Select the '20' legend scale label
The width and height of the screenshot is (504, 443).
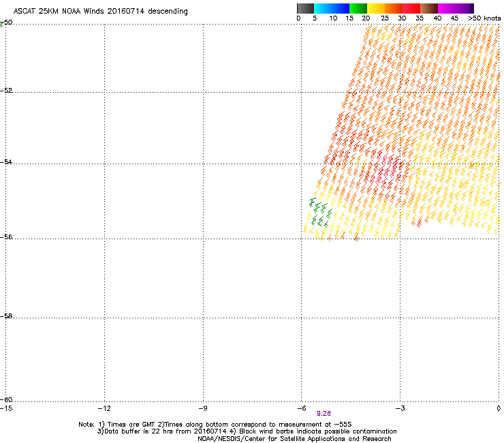click(x=366, y=18)
